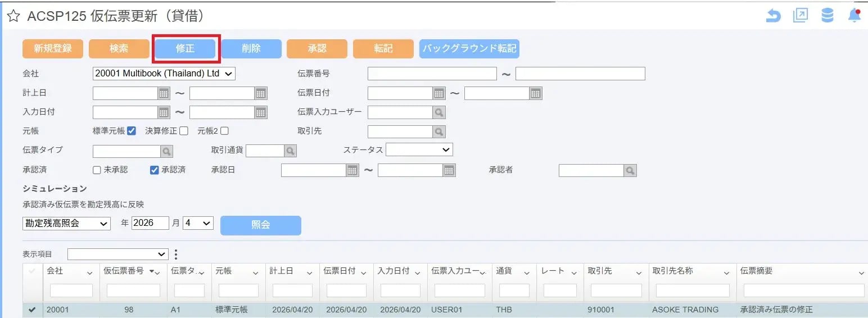Open the notification bell icon
This screenshot has height=318, width=868.
(x=854, y=16)
